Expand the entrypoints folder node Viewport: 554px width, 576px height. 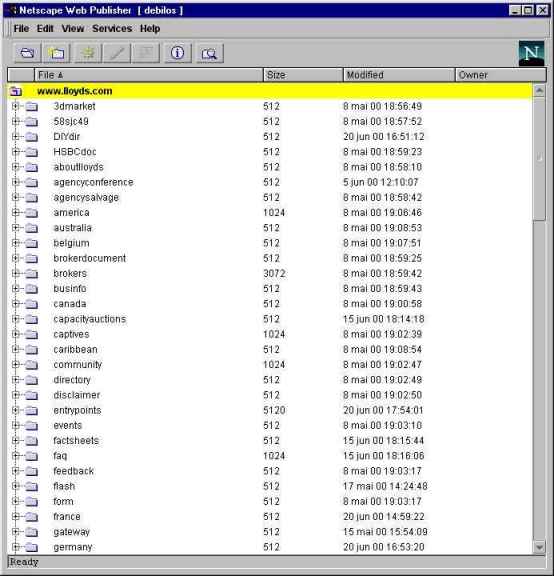click(15, 410)
